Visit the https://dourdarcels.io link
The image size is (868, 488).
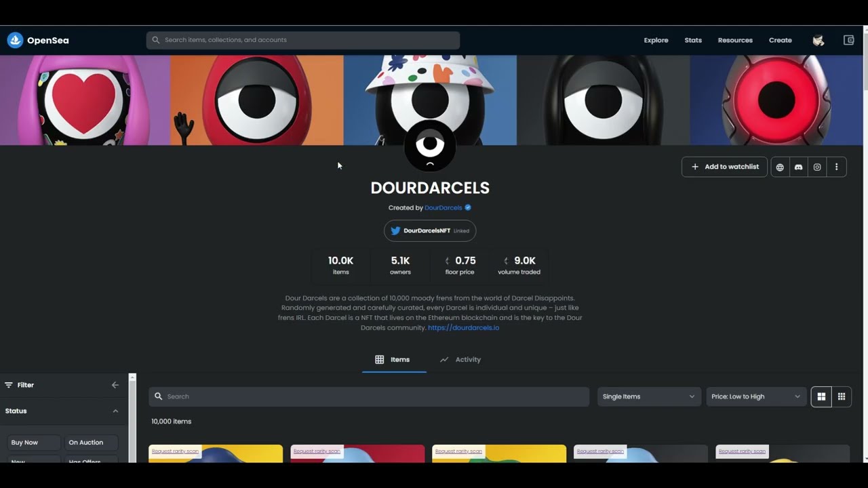(x=463, y=328)
